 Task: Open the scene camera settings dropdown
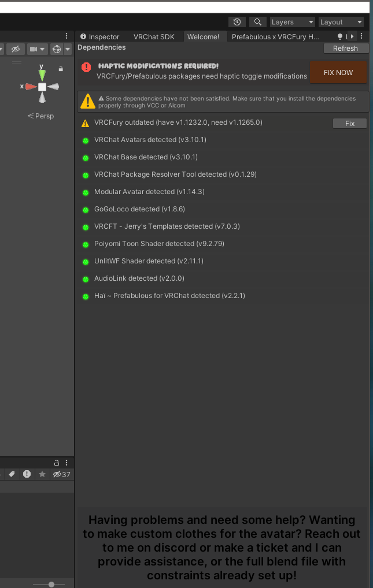pos(37,49)
